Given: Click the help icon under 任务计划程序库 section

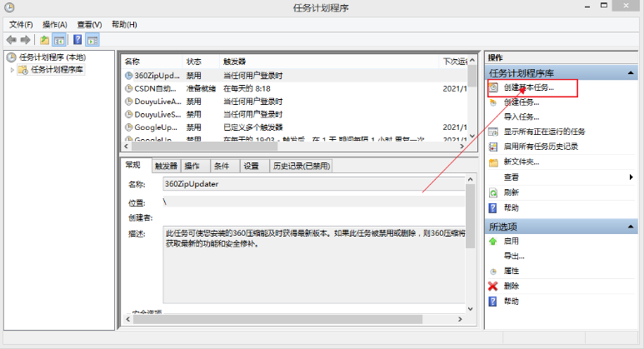Looking at the screenshot, I should coord(493,207).
